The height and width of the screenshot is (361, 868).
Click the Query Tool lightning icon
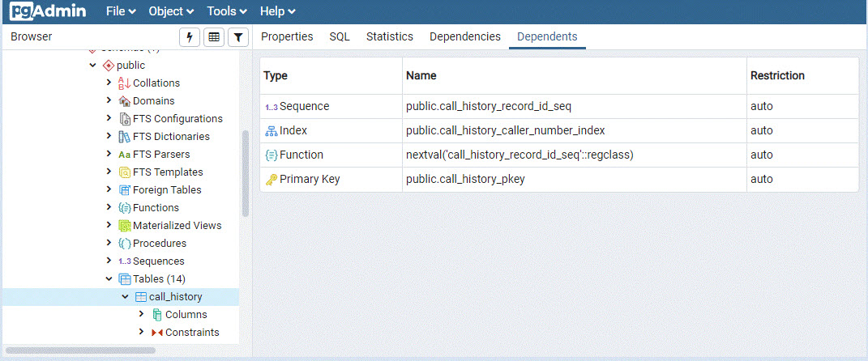[190, 37]
